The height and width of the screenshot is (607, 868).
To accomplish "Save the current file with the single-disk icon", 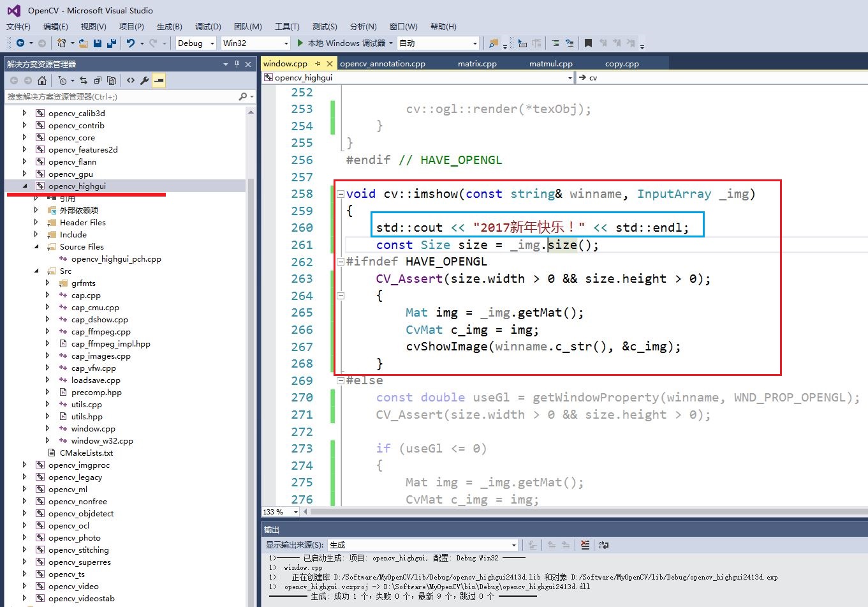I will tap(98, 43).
